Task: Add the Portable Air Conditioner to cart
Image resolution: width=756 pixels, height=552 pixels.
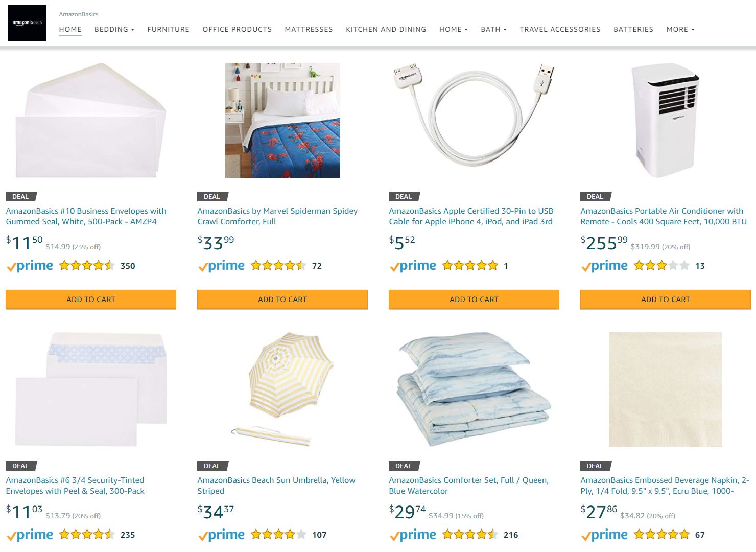Action: (x=665, y=300)
